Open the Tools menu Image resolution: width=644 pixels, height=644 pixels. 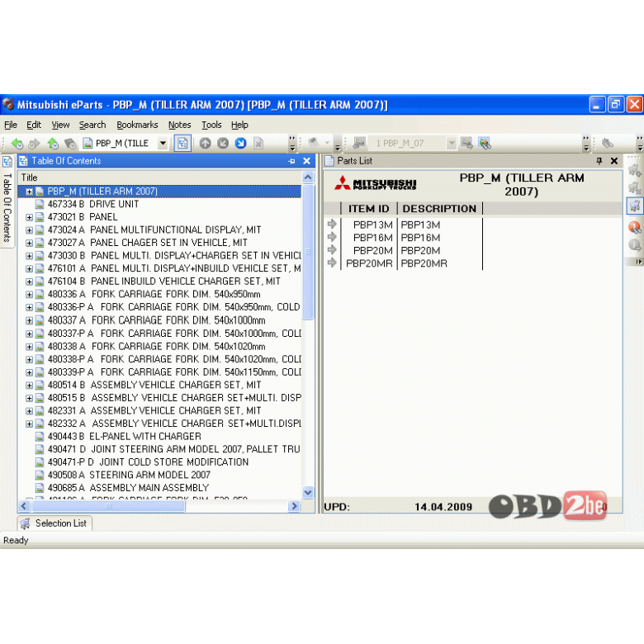(x=211, y=125)
